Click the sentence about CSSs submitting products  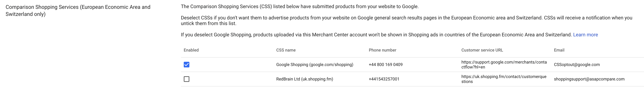pyautogui.click(x=299, y=7)
